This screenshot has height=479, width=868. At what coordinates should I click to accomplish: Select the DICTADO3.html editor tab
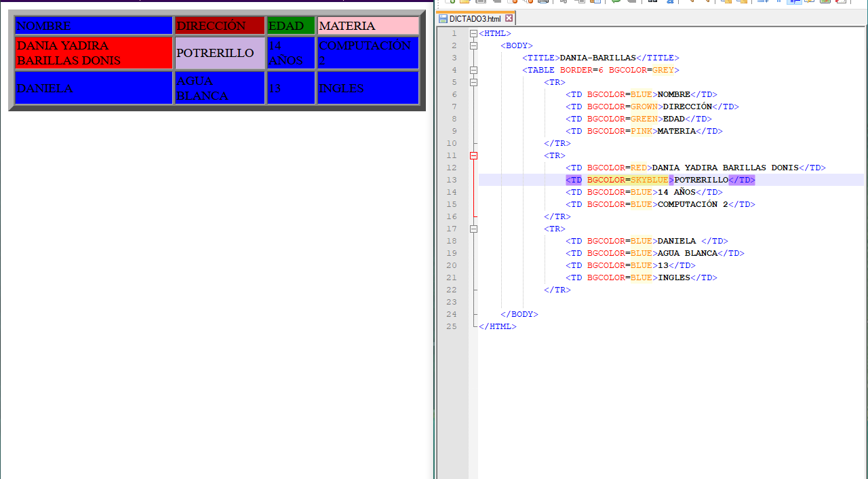(476, 18)
